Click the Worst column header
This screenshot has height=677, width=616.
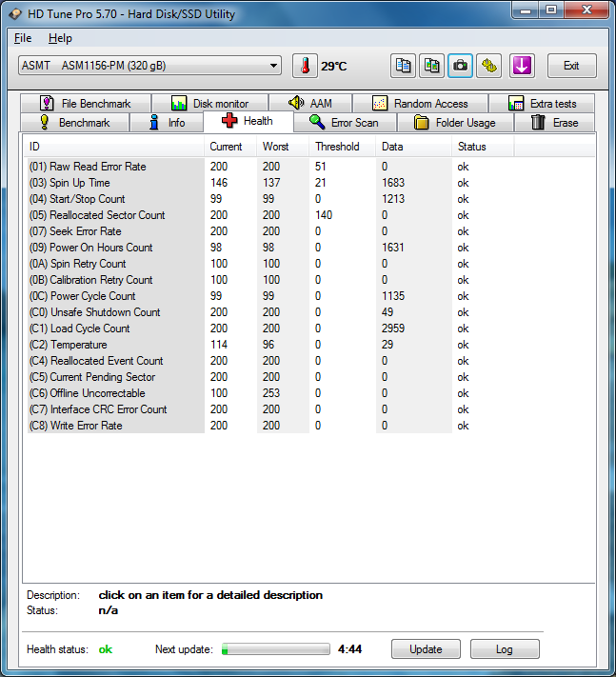(x=283, y=147)
